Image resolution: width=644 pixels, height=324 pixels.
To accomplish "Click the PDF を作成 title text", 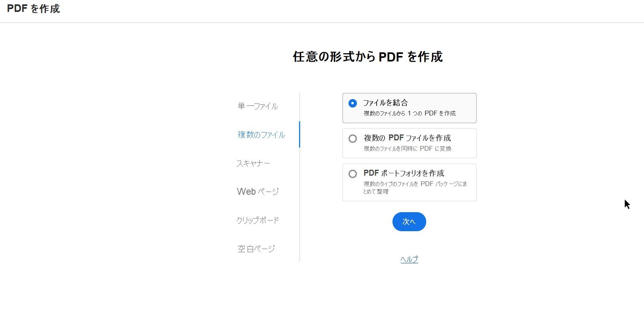I will coord(33,9).
